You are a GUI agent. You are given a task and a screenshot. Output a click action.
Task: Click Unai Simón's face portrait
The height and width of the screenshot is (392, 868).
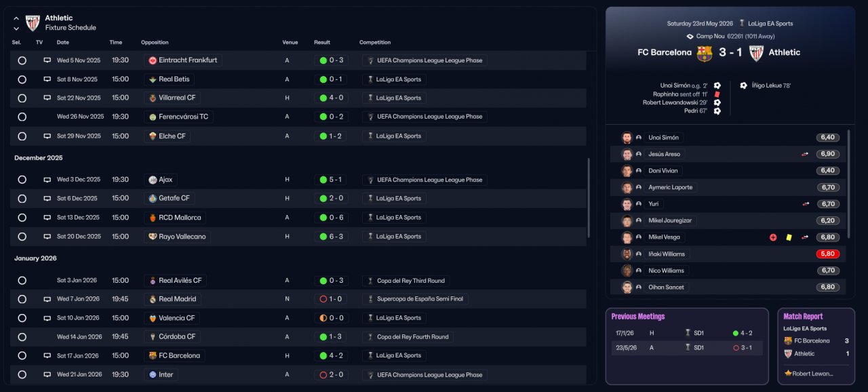click(627, 138)
